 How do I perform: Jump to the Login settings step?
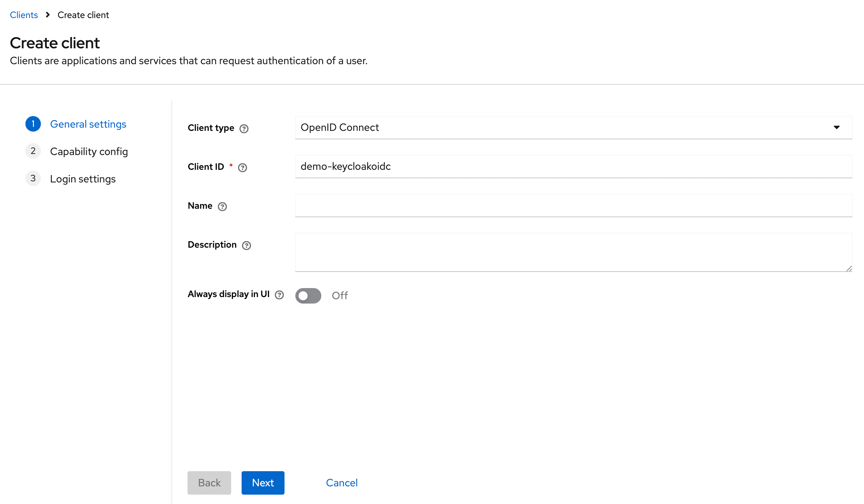(83, 179)
